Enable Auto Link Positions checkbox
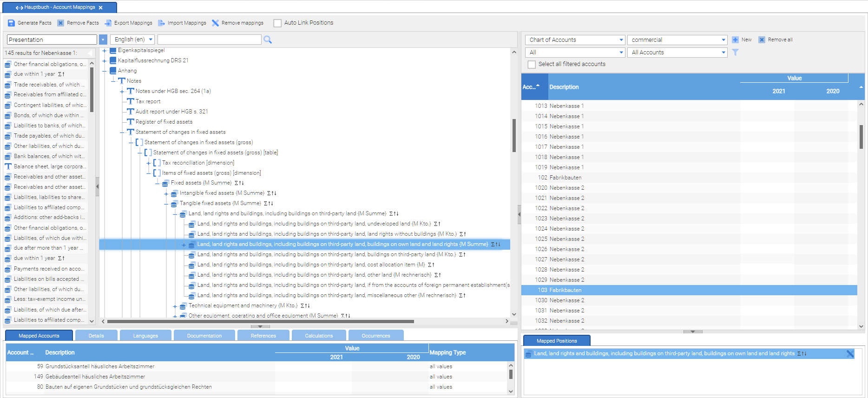Viewport: 868px width, 398px height. [x=277, y=23]
